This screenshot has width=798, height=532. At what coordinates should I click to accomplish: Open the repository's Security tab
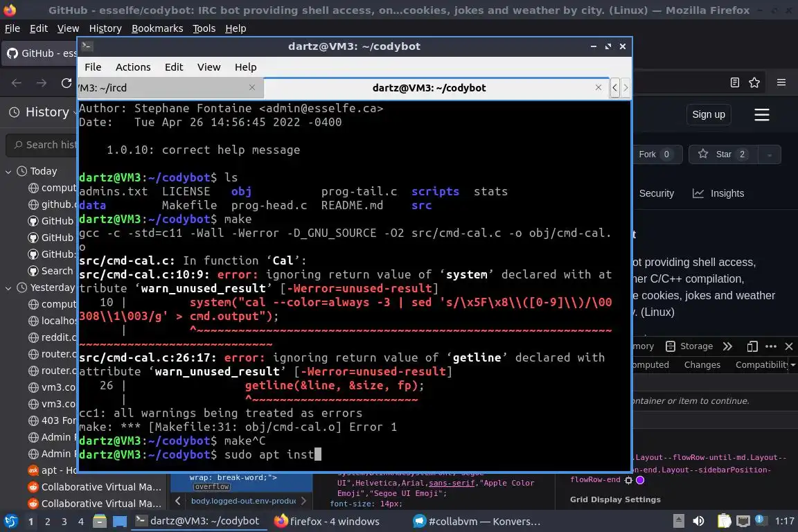point(656,193)
